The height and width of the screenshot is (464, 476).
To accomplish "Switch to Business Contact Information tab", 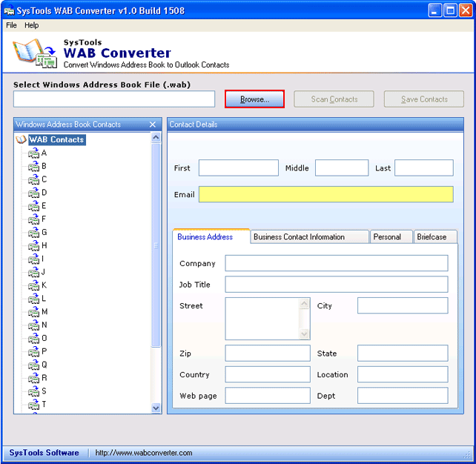I will (x=310, y=237).
